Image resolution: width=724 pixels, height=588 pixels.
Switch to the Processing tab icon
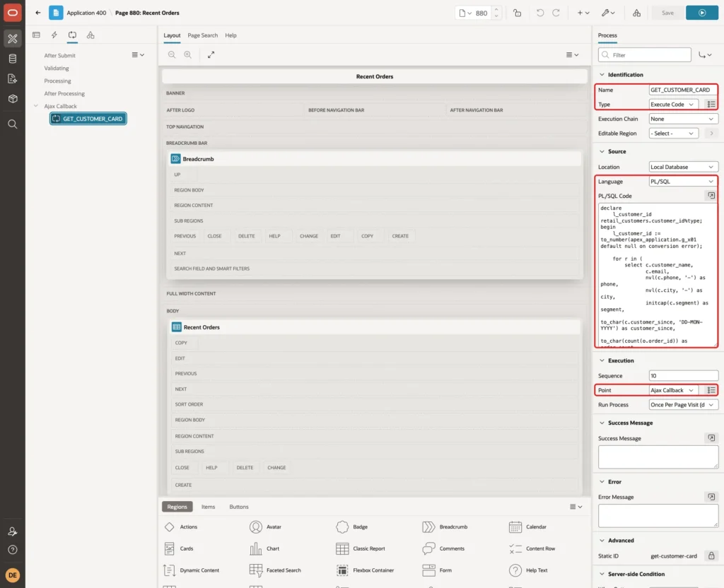coord(72,35)
